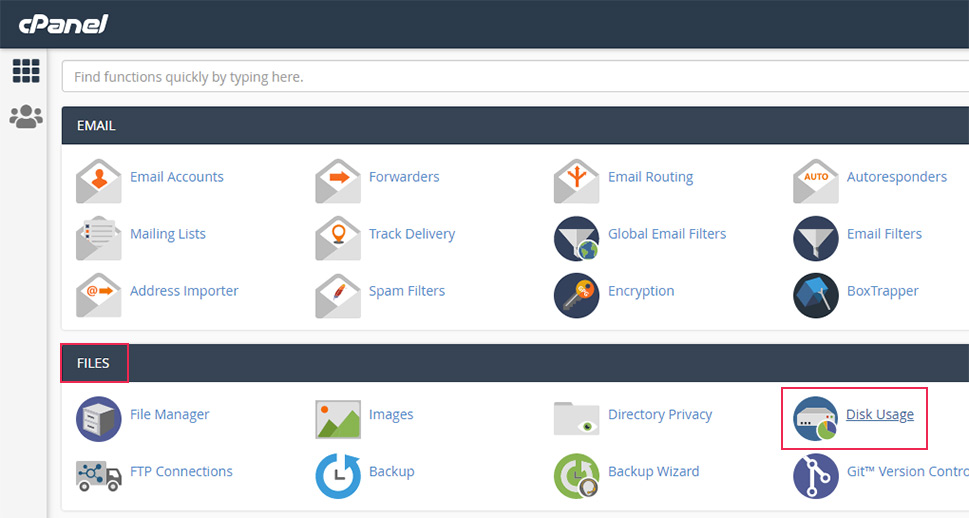This screenshot has height=518, width=969.
Task: Click the Backup clock icon
Action: pyautogui.click(x=338, y=476)
